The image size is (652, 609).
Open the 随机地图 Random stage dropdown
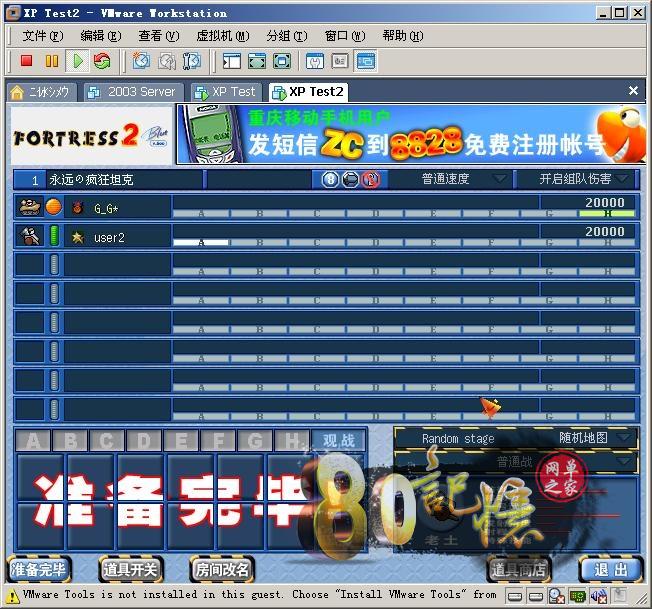(x=596, y=438)
